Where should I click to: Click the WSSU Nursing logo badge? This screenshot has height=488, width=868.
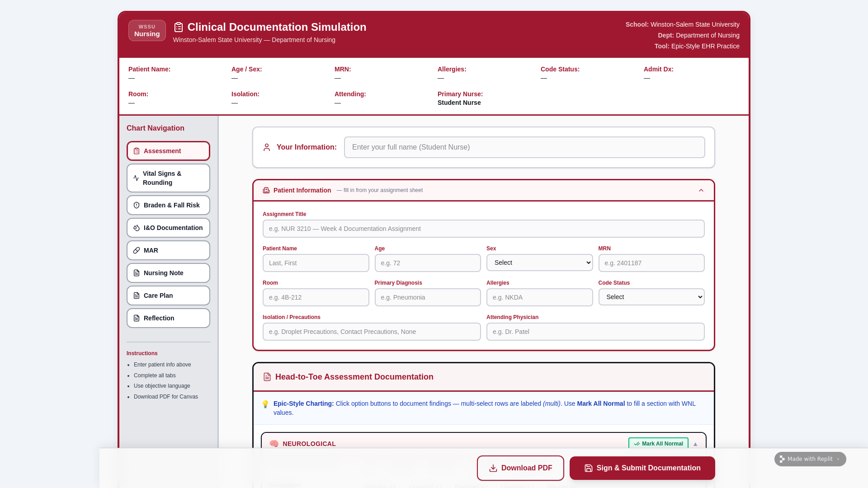point(147,30)
